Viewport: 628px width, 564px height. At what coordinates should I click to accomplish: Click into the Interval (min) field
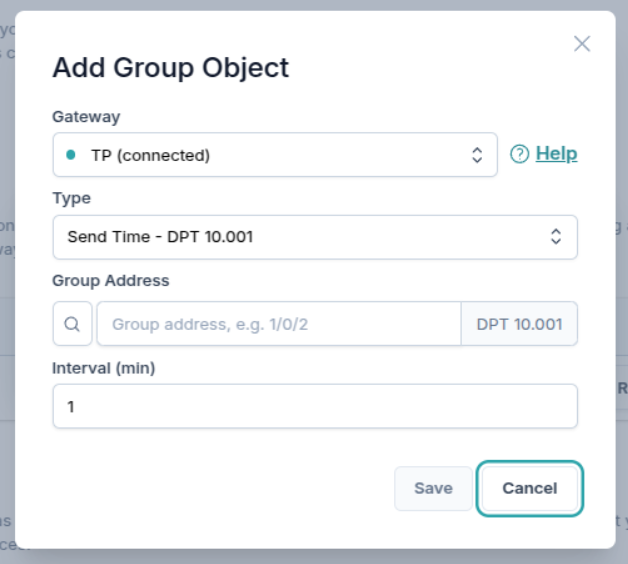click(314, 407)
